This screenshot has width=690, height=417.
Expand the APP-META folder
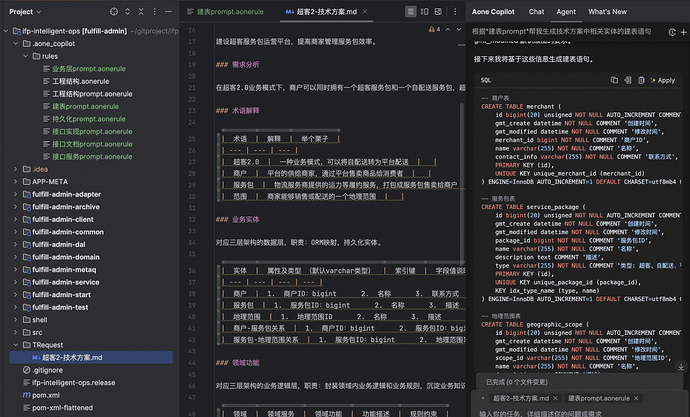coord(16,182)
